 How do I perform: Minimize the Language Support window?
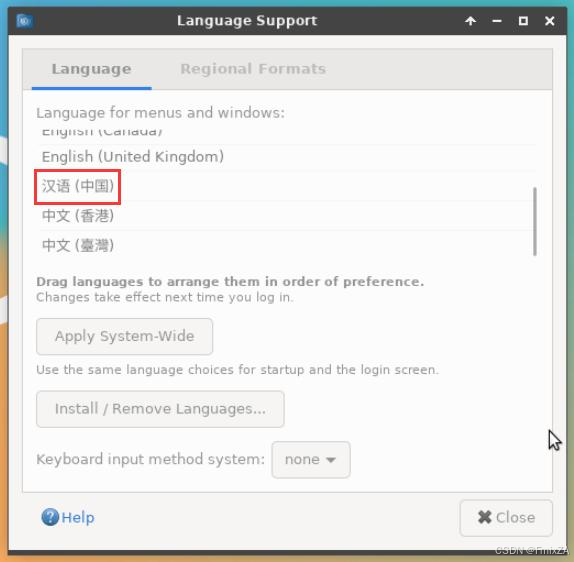point(497,21)
